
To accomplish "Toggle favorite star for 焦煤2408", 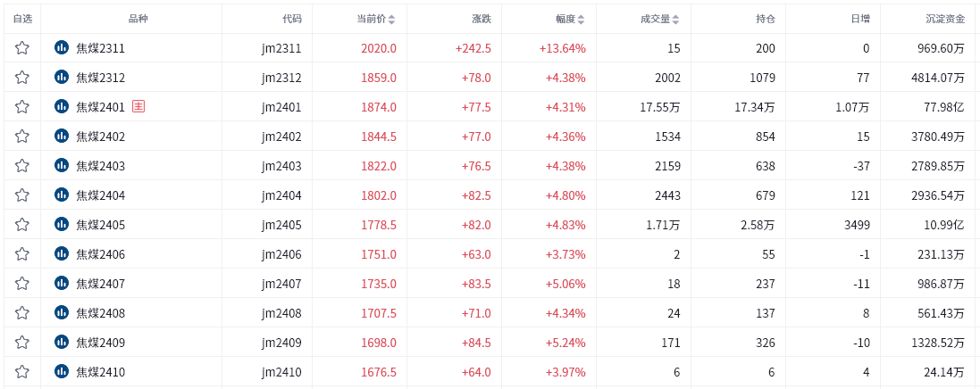I will 21,313.
